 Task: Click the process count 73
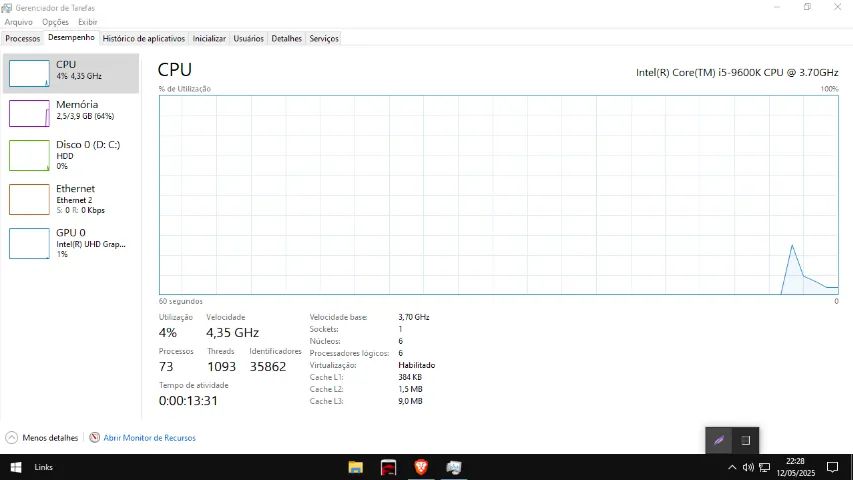coord(166,367)
